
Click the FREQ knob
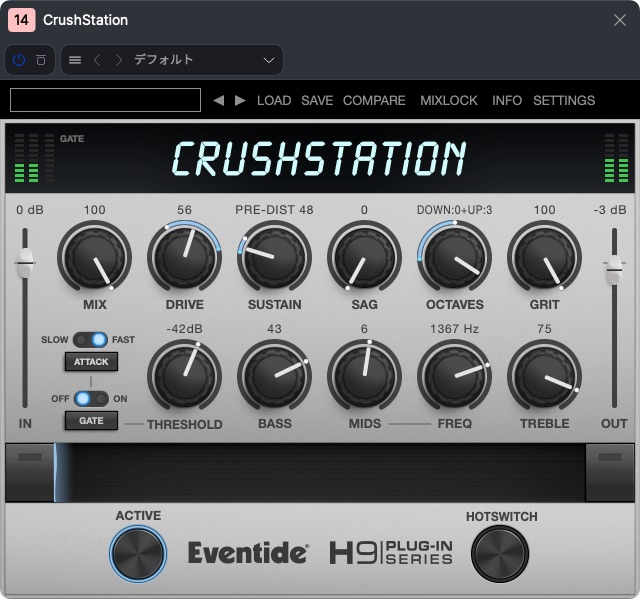[x=454, y=376]
